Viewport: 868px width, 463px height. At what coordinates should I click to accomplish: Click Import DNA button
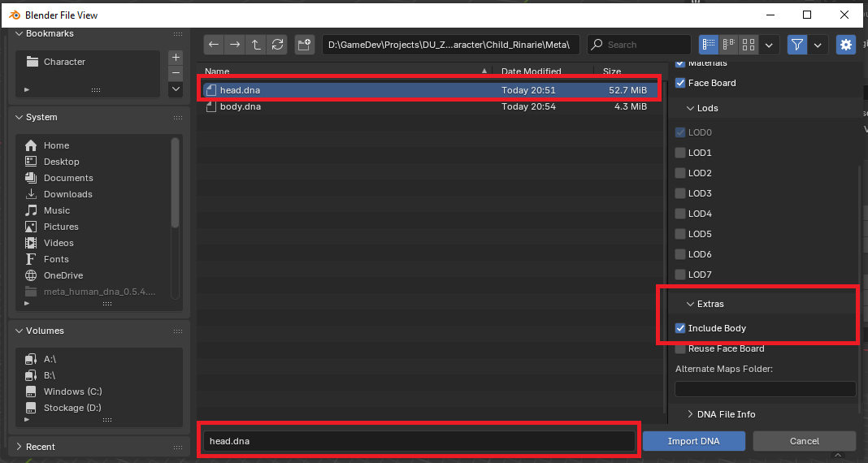[693, 441]
